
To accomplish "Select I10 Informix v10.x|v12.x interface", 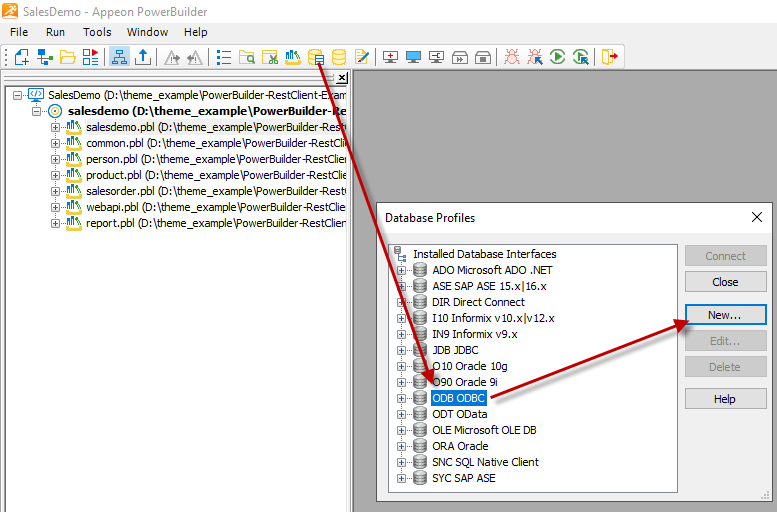I will click(493, 318).
